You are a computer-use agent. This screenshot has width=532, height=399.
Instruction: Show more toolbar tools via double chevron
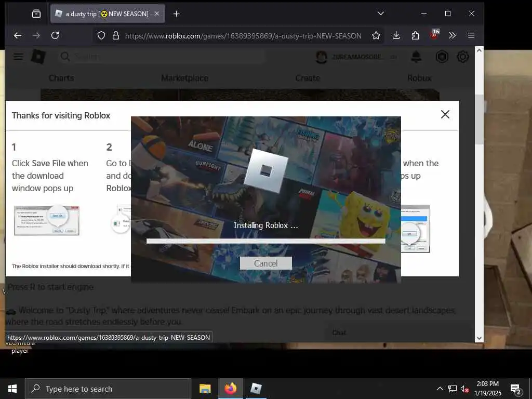pyautogui.click(x=452, y=35)
